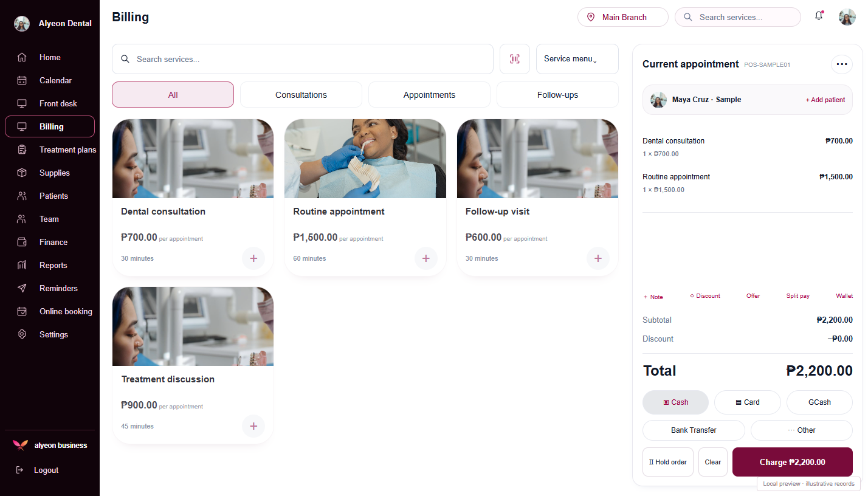Add Routine appointment with its plus icon
The width and height of the screenshot is (868, 496).
coord(426,258)
